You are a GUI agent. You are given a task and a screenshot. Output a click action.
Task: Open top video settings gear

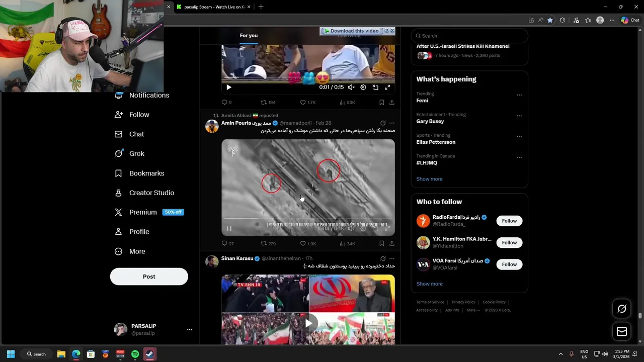tap(363, 87)
